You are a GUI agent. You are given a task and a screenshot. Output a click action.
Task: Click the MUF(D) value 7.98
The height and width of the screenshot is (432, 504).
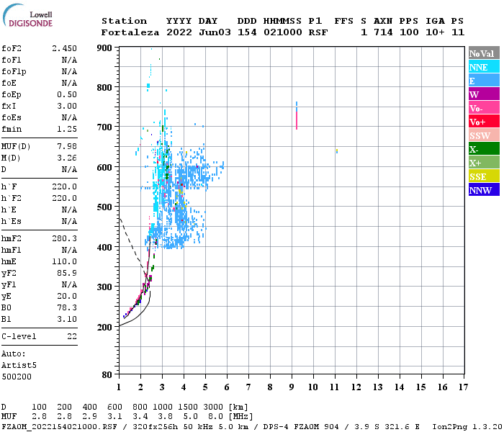click(x=67, y=146)
